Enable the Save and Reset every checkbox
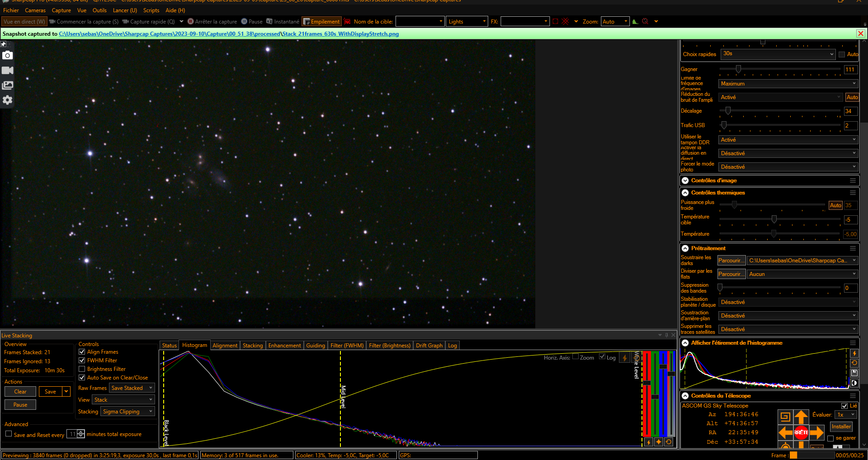This screenshot has width=868, height=460. 9,434
